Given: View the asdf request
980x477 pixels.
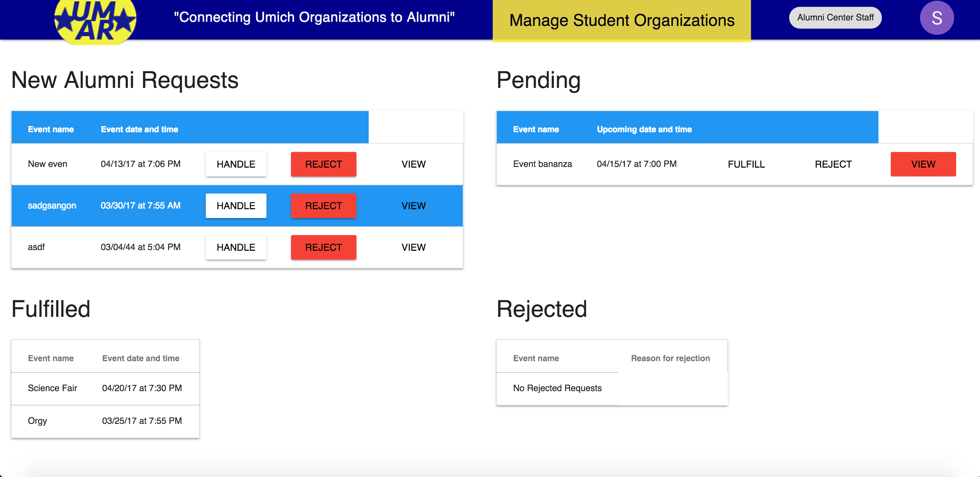Looking at the screenshot, I should tap(413, 247).
